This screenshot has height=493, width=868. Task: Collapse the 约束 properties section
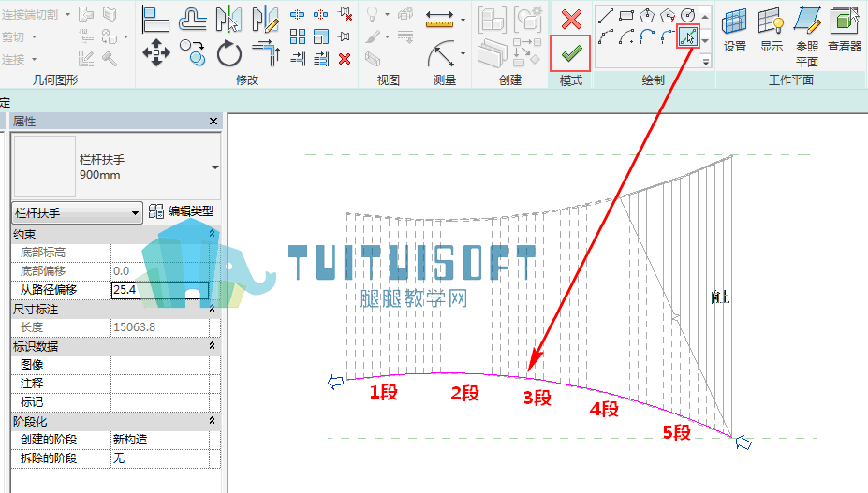pyautogui.click(x=212, y=235)
